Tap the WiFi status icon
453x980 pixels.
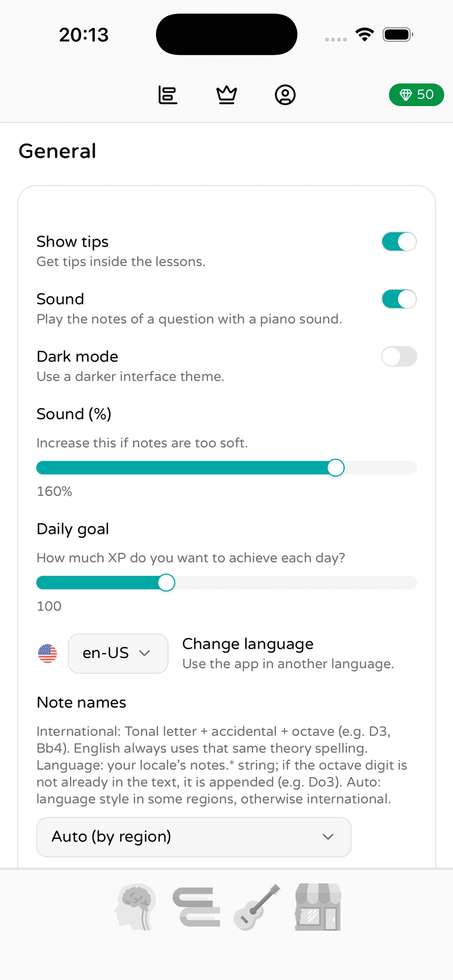click(x=364, y=34)
